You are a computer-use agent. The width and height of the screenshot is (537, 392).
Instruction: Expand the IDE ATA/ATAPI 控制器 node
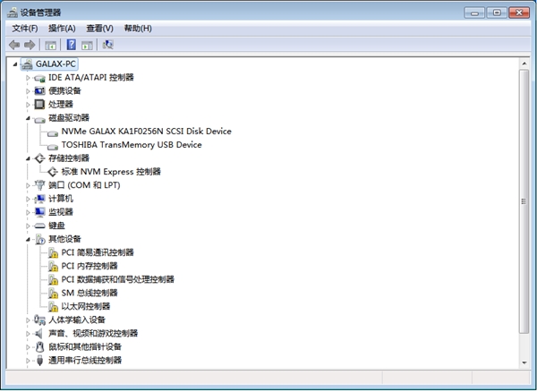click(x=28, y=78)
